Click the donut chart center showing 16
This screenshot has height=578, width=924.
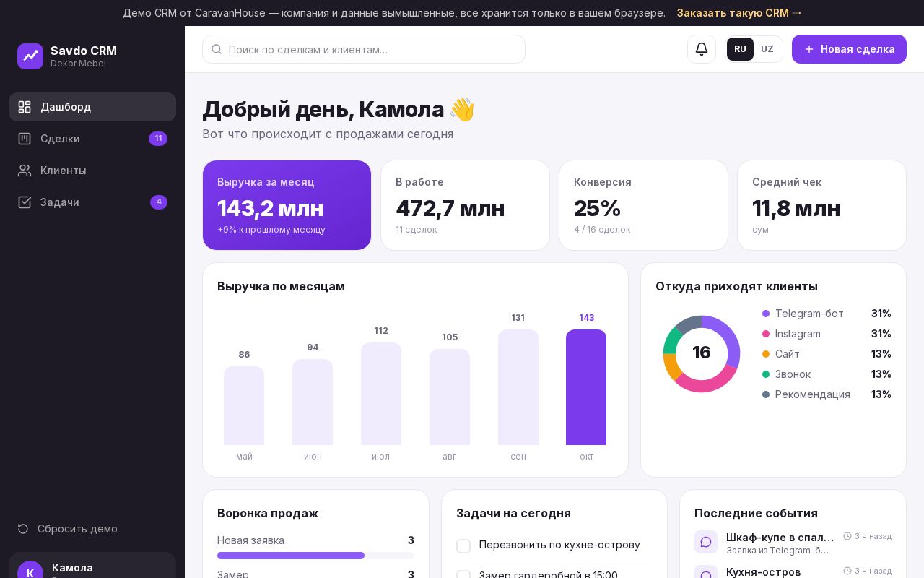[702, 353]
